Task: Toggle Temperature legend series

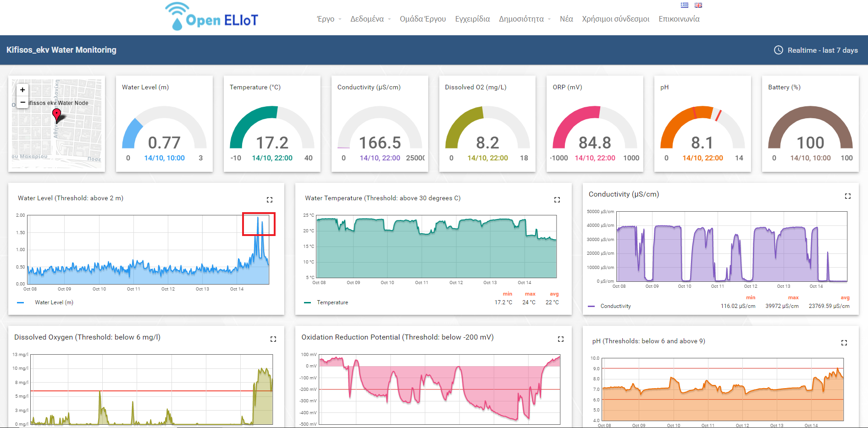Action: coord(326,302)
